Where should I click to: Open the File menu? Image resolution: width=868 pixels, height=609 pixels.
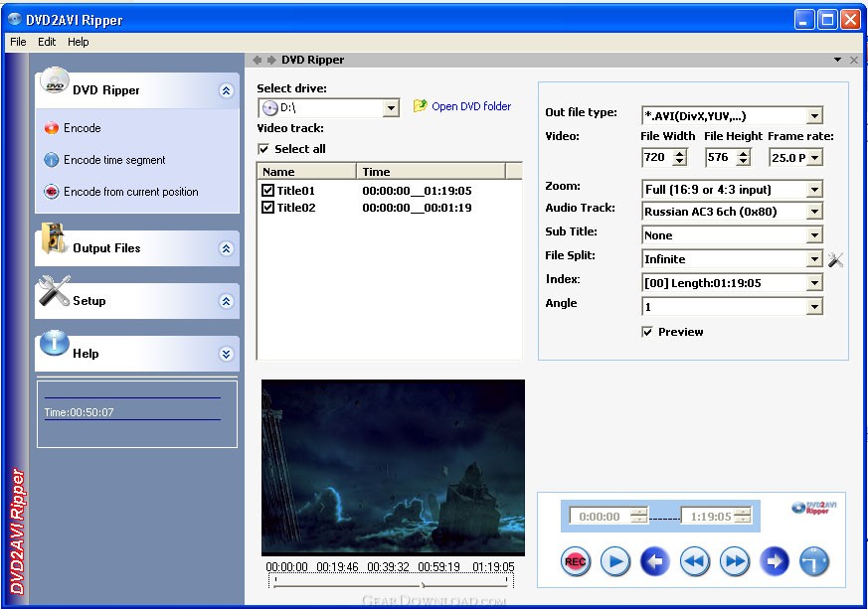click(x=18, y=42)
